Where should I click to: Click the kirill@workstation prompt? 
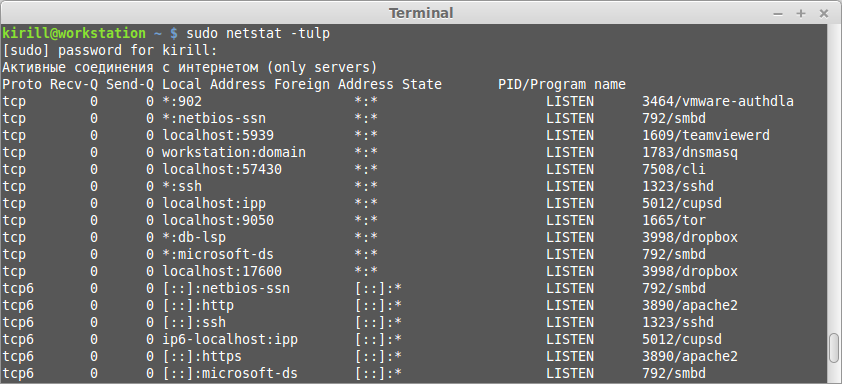pyautogui.click(x=74, y=33)
